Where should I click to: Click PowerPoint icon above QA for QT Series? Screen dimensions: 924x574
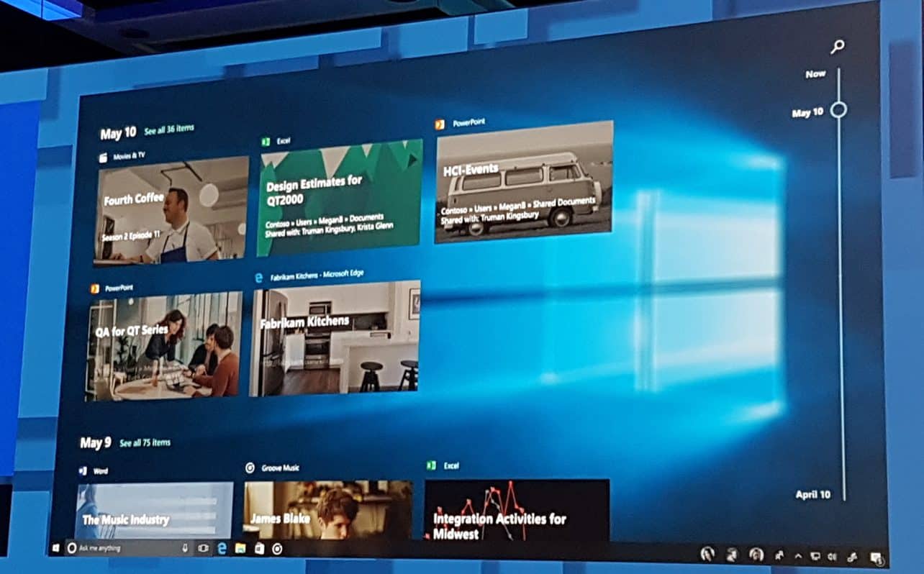click(x=95, y=288)
